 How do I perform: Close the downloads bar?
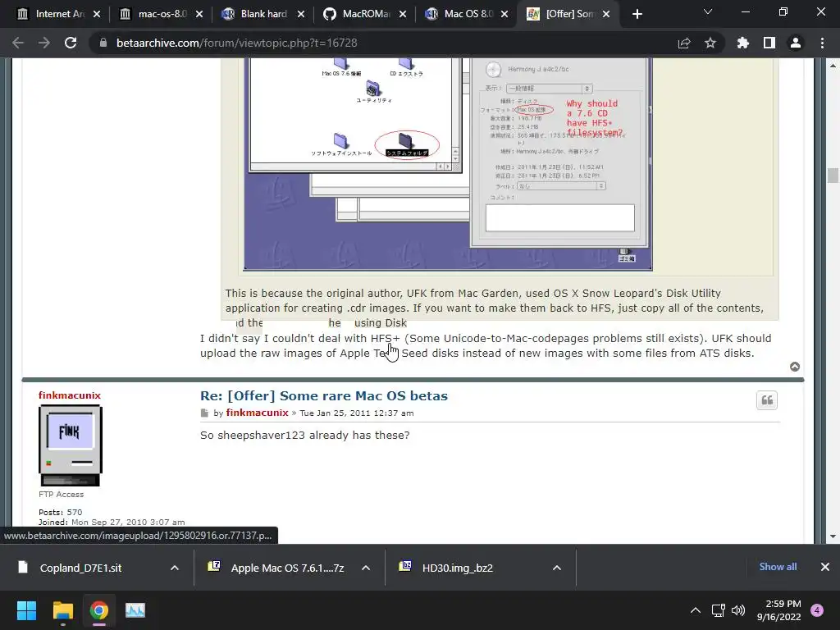pos(825,567)
